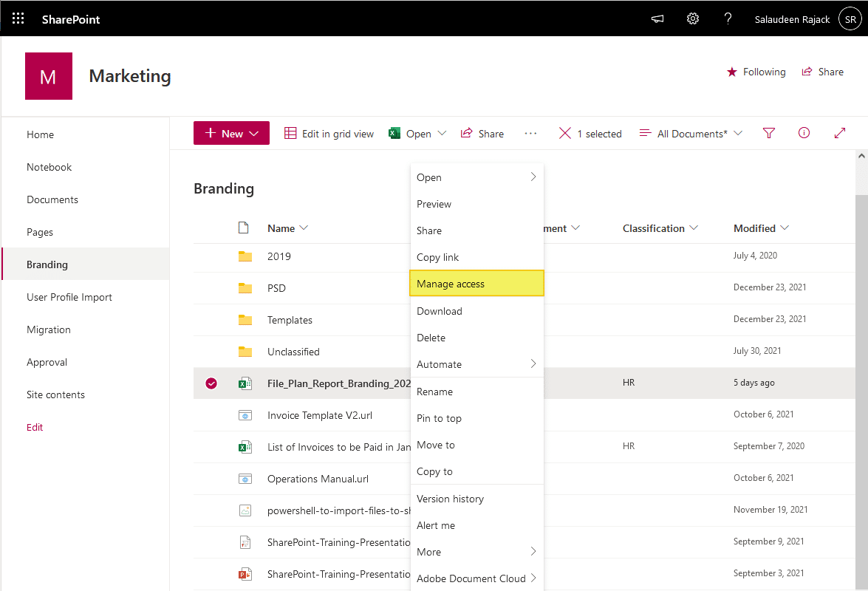
Task: Open the Name column header dropdown
Action: (288, 228)
